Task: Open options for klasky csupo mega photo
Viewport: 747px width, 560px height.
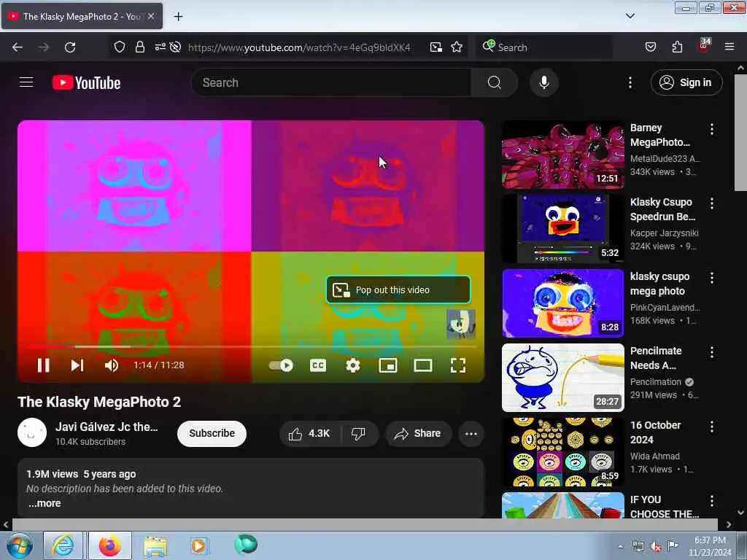Action: tap(712, 278)
